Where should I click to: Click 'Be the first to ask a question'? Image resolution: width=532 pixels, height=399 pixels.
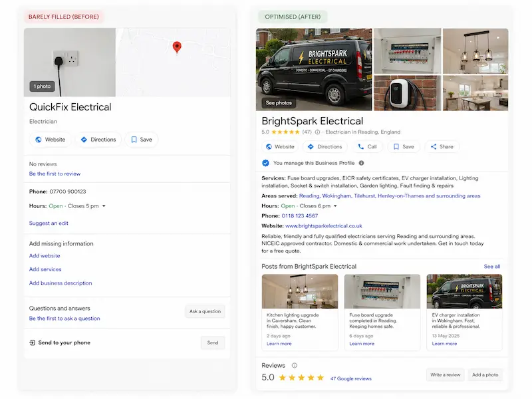tap(65, 319)
